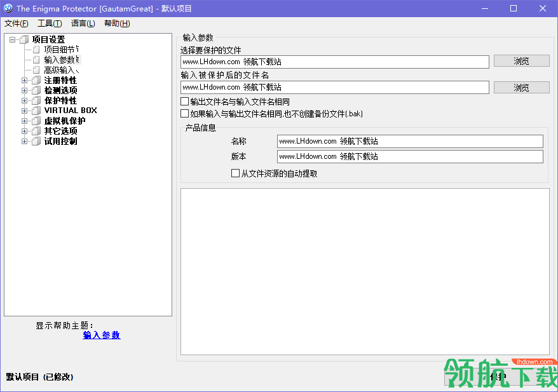Image resolution: width=558 pixels, height=392 pixels.
Task: Expand the 注册特性 tree node
Action: 24,81
